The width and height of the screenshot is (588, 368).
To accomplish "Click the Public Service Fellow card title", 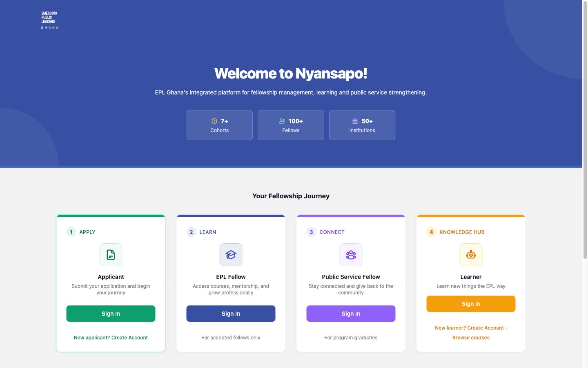I will [351, 277].
